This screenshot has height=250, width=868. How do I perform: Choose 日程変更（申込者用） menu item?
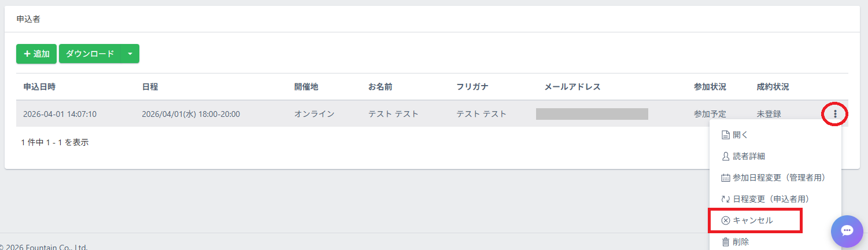click(770, 199)
